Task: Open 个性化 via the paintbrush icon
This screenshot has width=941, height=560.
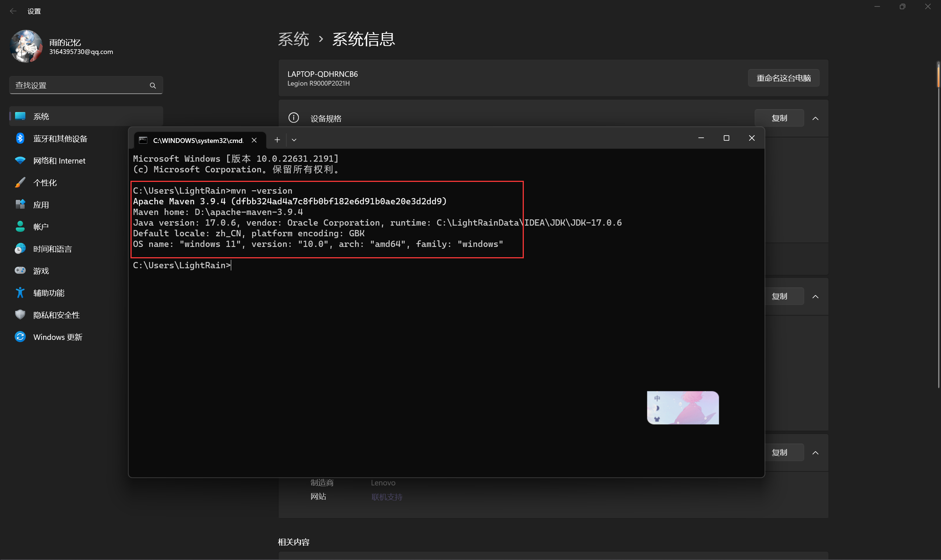Action: [20, 183]
